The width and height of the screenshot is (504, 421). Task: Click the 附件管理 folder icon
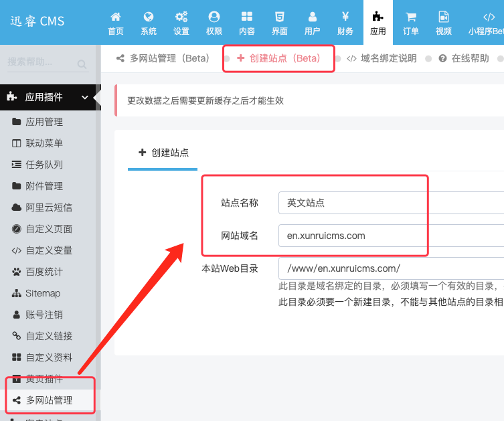tap(16, 186)
